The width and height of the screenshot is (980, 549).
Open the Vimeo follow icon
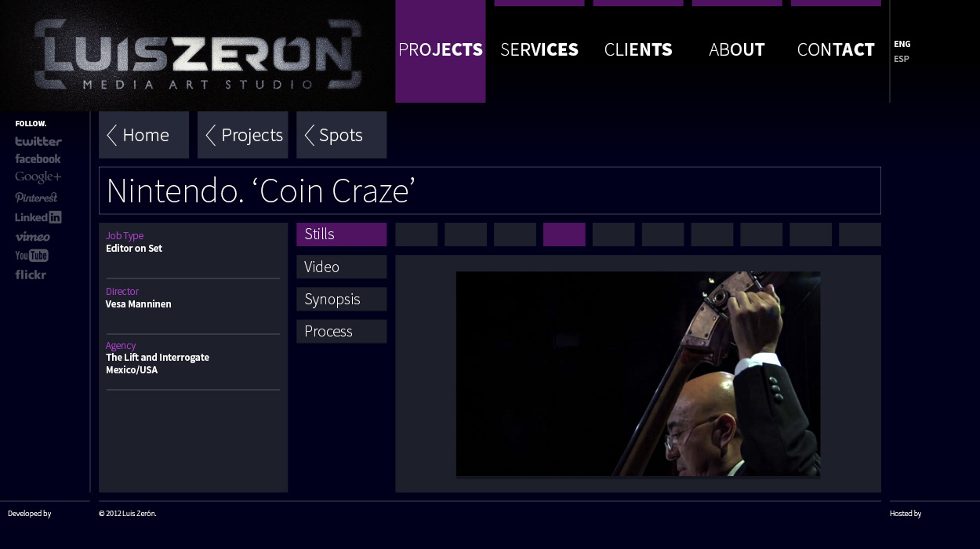point(32,236)
